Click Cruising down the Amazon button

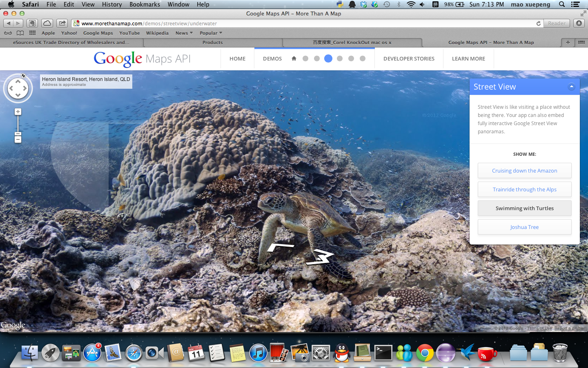coord(524,171)
